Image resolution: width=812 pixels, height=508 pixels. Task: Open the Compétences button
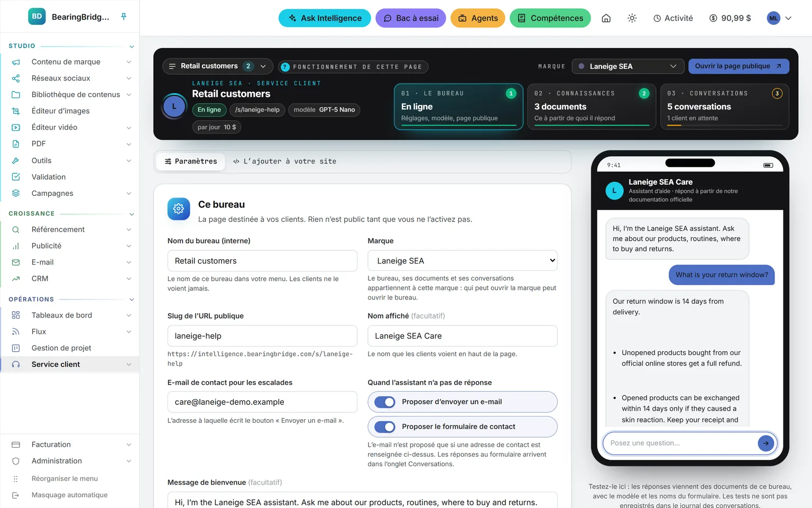[550, 18]
